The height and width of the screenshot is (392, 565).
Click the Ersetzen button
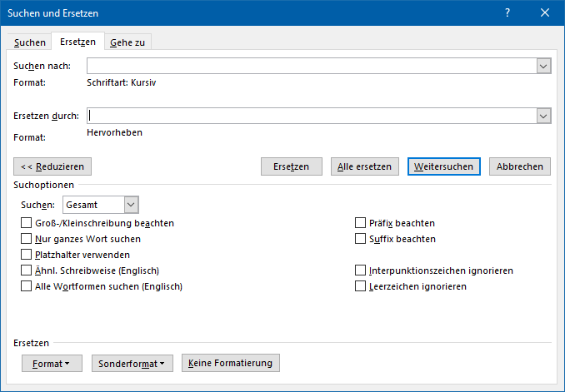(x=292, y=166)
